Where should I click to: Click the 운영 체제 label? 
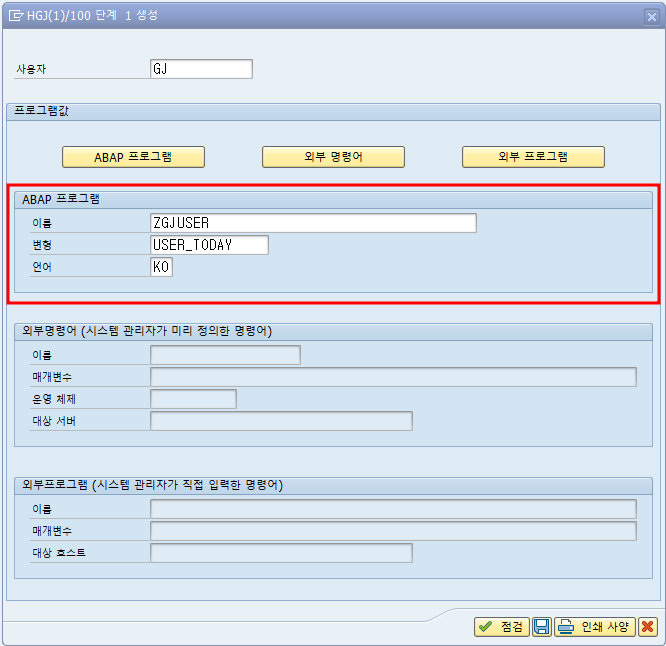pos(54,399)
